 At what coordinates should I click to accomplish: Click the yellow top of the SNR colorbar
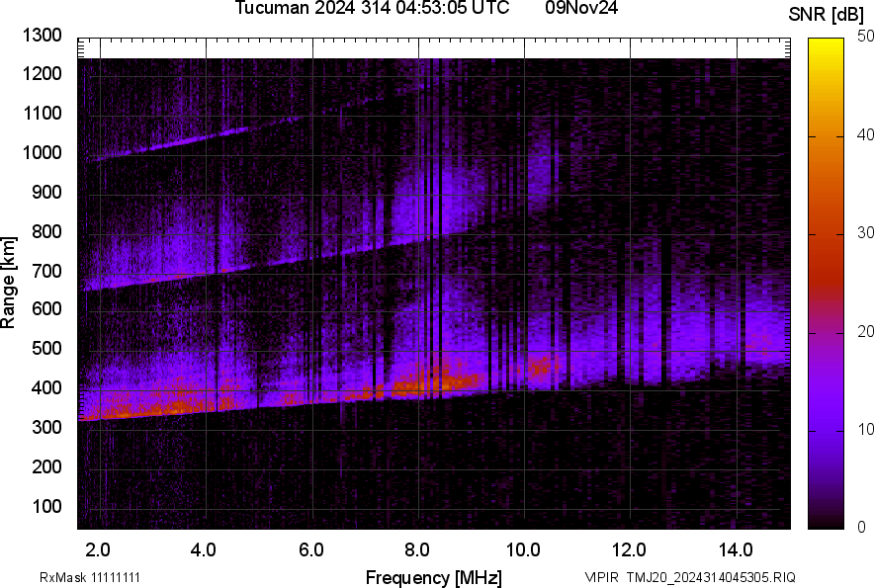pyautogui.click(x=827, y=43)
